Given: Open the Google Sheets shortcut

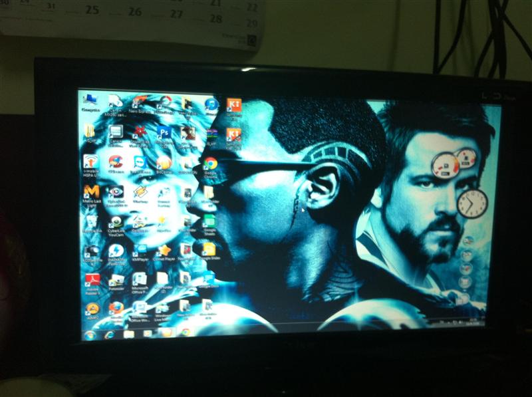Looking at the screenshot, I should click(x=210, y=225).
